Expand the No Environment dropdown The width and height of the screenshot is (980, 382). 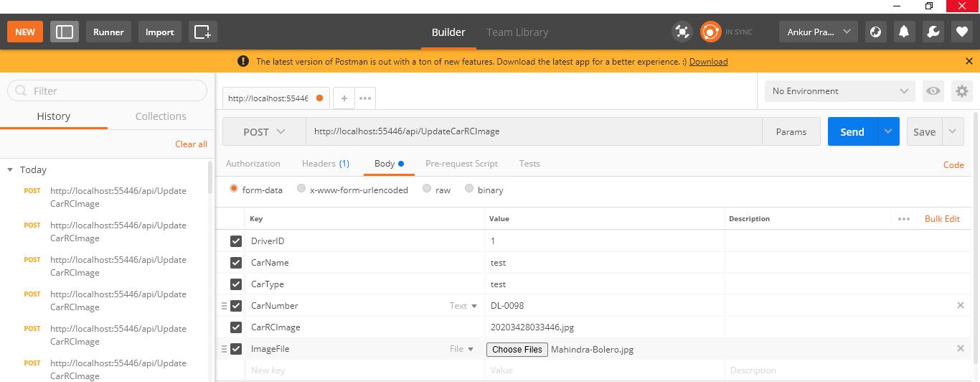coord(839,91)
